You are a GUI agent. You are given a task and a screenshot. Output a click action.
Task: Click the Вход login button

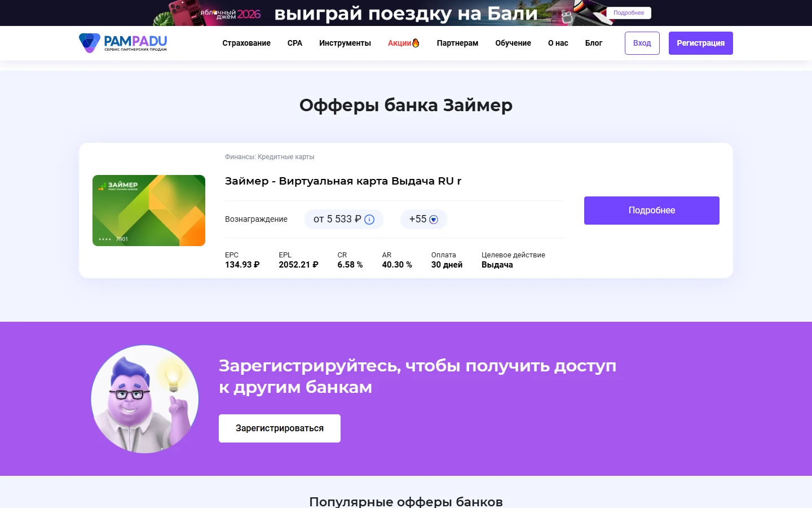642,43
